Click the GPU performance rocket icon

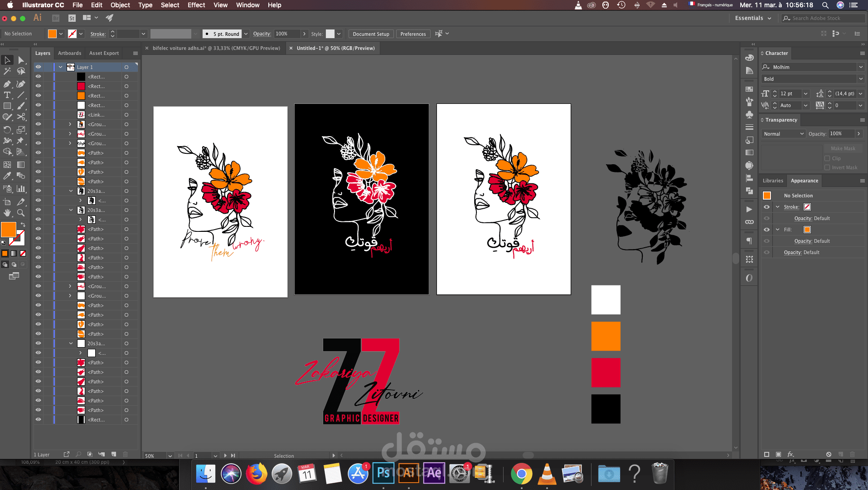click(x=109, y=18)
